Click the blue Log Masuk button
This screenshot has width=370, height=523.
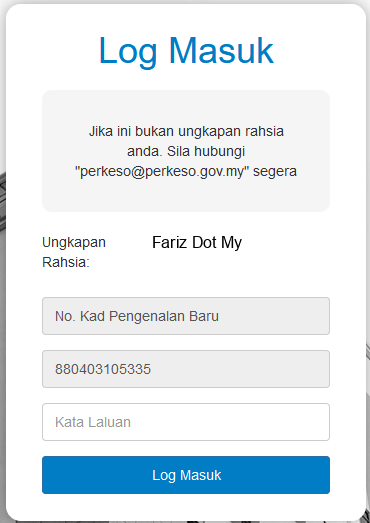point(186,475)
